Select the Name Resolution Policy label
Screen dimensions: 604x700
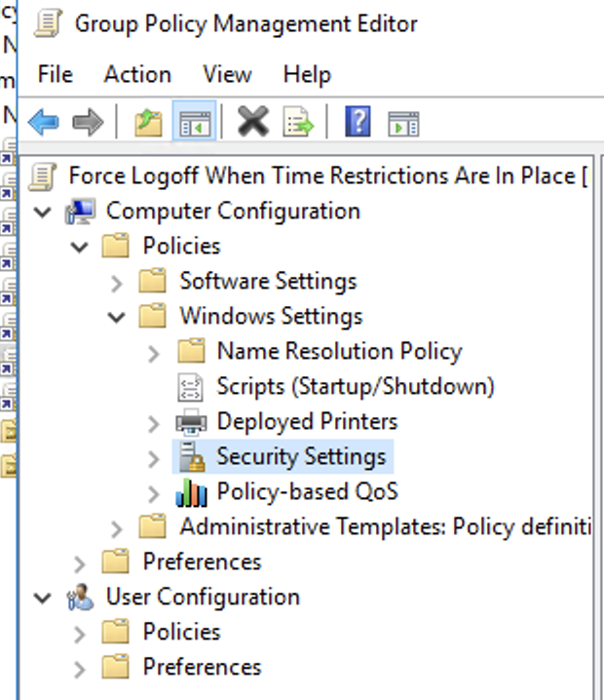[x=339, y=351]
